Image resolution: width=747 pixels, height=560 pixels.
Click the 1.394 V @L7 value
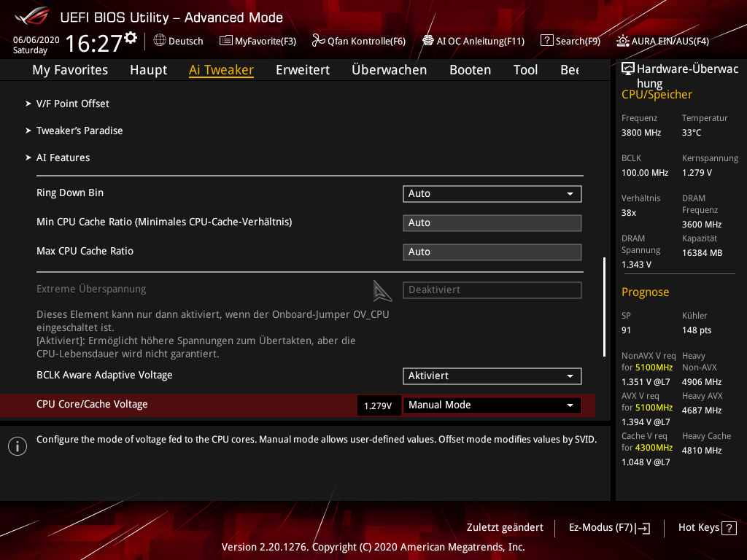pos(646,422)
